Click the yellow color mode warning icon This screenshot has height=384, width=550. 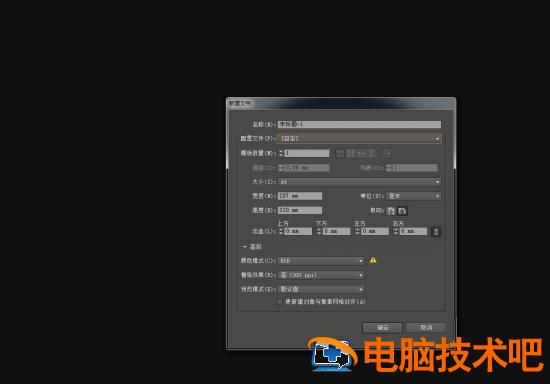373,260
